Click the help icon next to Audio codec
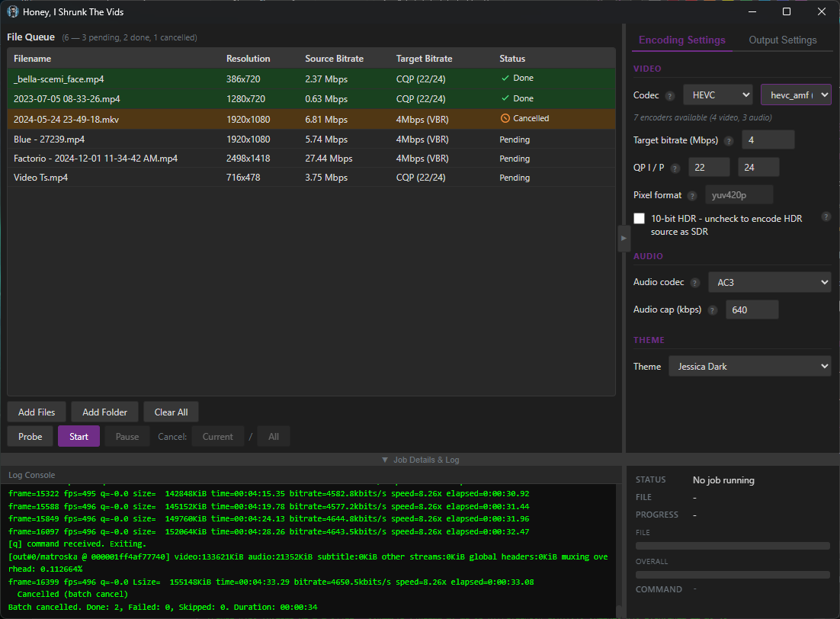The width and height of the screenshot is (840, 619). click(694, 283)
